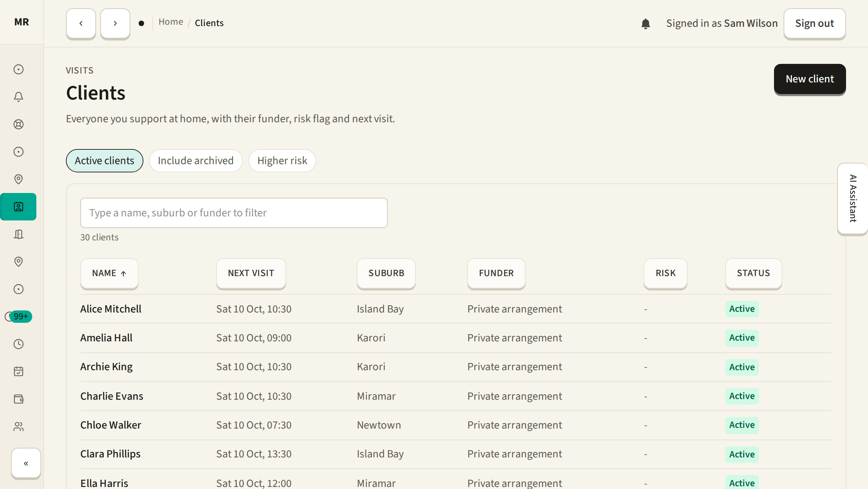
Task: Open Archie King's client row
Action: tap(456, 367)
